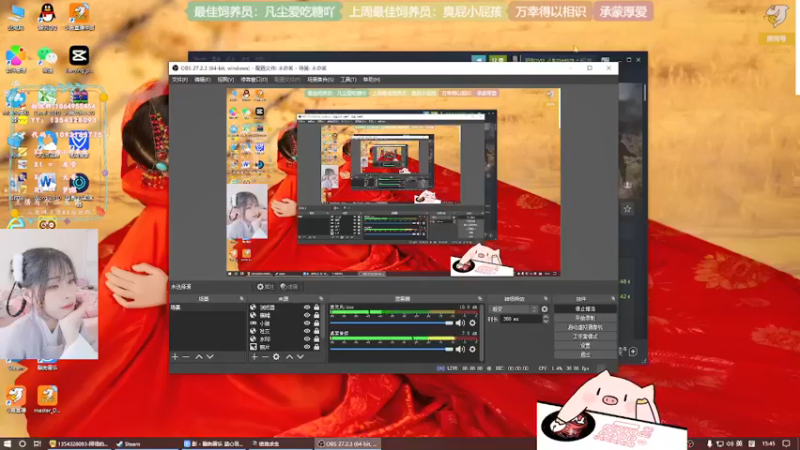This screenshot has width=800, height=450.
Task: Open 桌面音频 audio settings gear
Action: pos(472,349)
